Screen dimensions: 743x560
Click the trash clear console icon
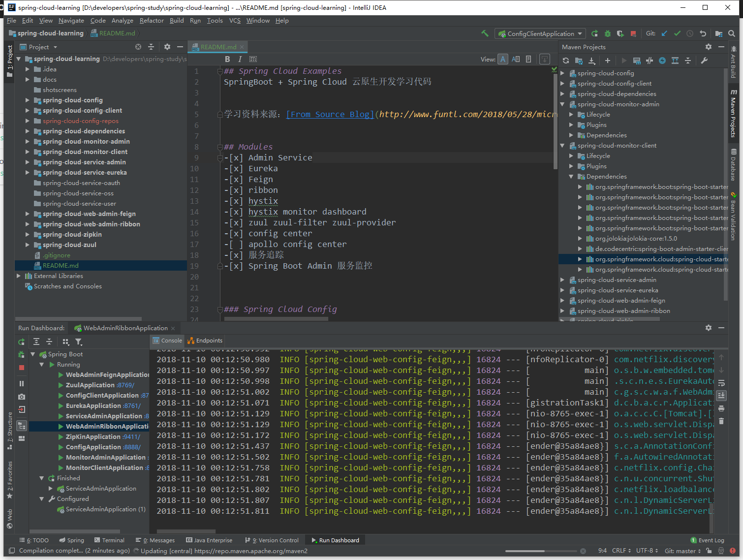point(721,421)
